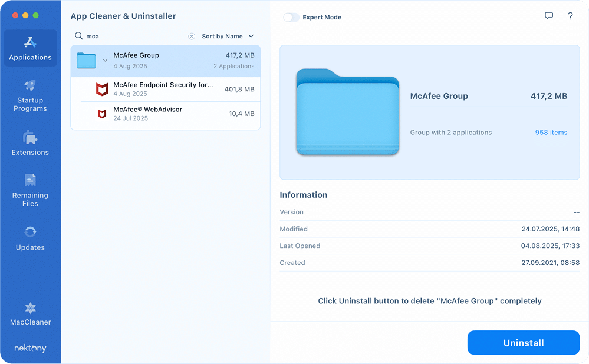Click the 24 Jul 2025 date
Image resolution: width=589 pixels, height=364 pixels.
tap(131, 118)
